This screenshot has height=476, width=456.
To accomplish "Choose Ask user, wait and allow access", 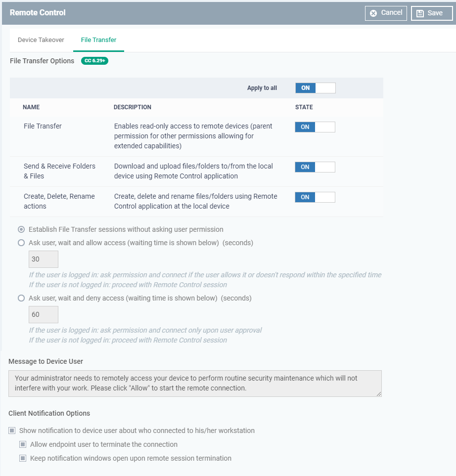I will 21,243.
